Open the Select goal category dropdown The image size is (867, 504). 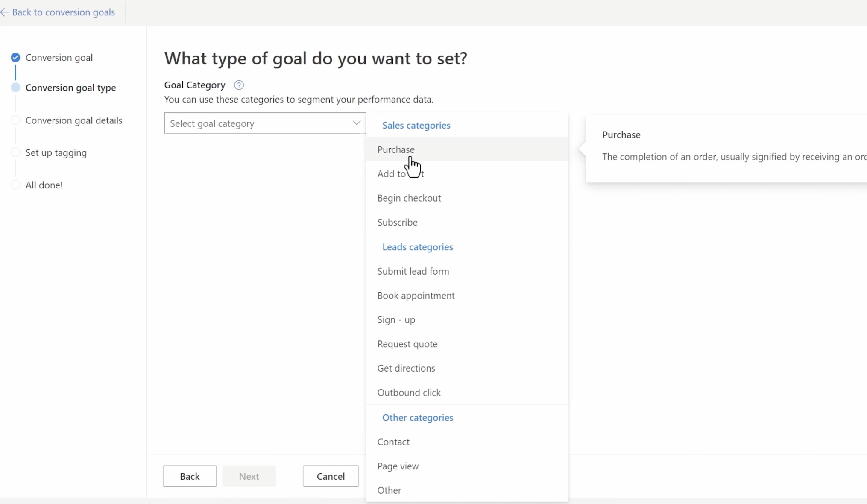pos(265,123)
